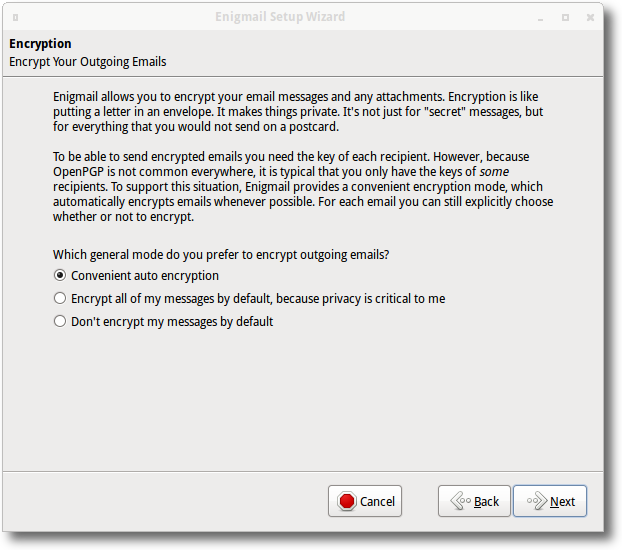The width and height of the screenshot is (622, 550).
Task: Go Back to previous wizard page
Action: [474, 501]
